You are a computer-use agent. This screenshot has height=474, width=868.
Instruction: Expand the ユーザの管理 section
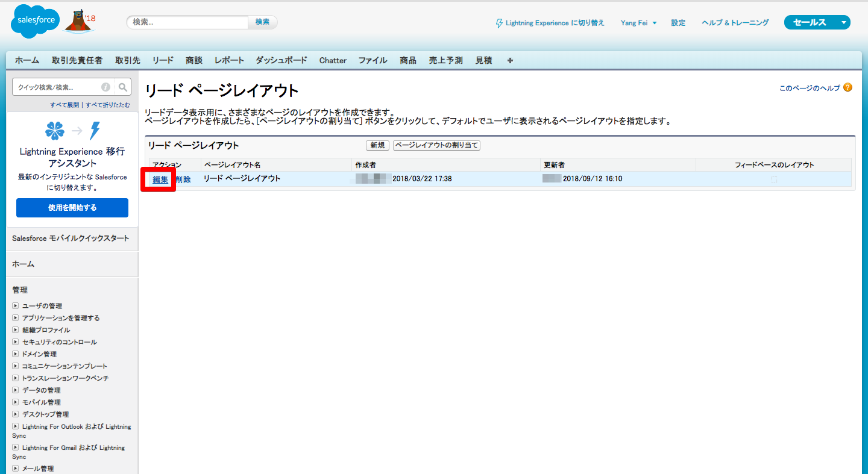tap(16, 306)
